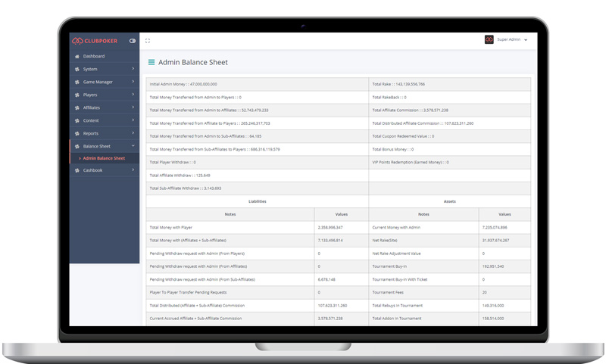Select Total Money Transferred Admin to Affiliates row
Screen dimensions: 606x364
258,110
